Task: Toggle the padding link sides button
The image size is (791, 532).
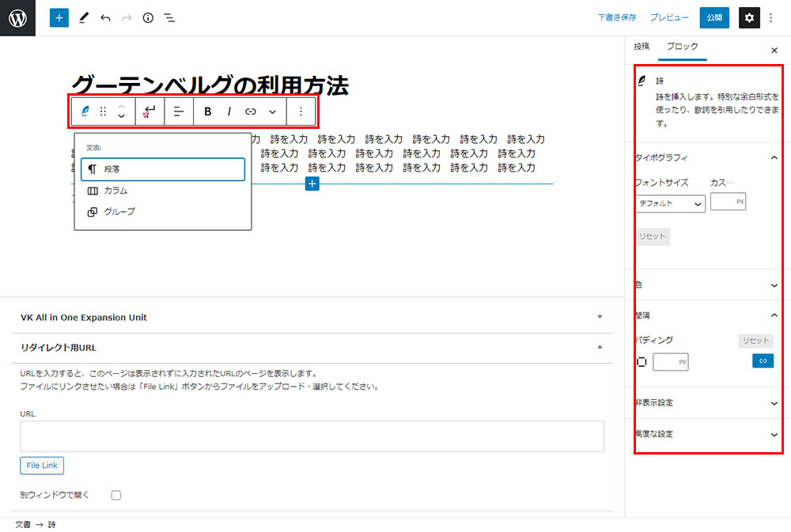Action: 763,360
